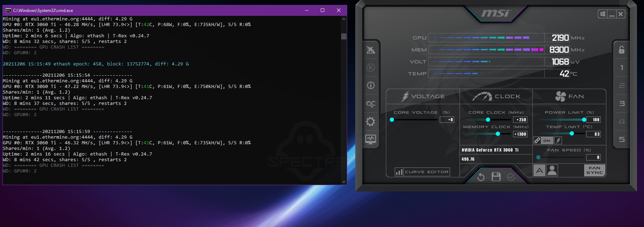644x227 pixels.
Task: Click the lightning bolt icon in VOLTAGE header
Action: click(x=405, y=96)
